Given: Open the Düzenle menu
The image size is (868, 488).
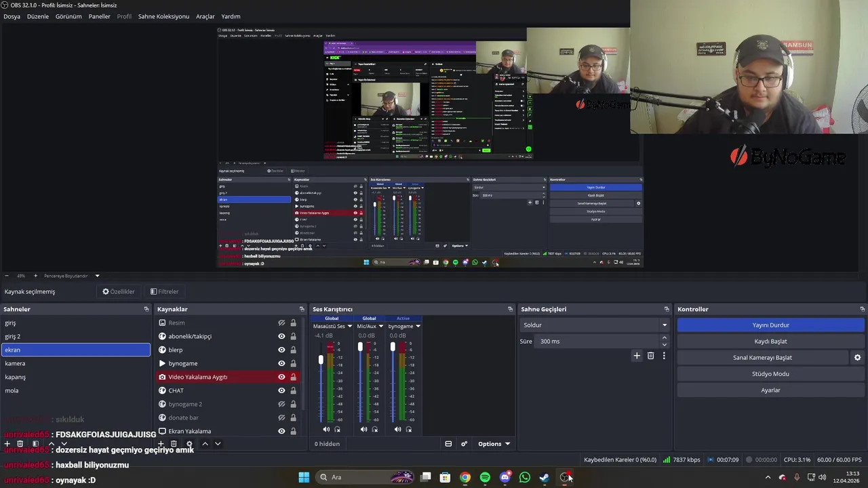Looking at the screenshot, I should click(x=38, y=16).
